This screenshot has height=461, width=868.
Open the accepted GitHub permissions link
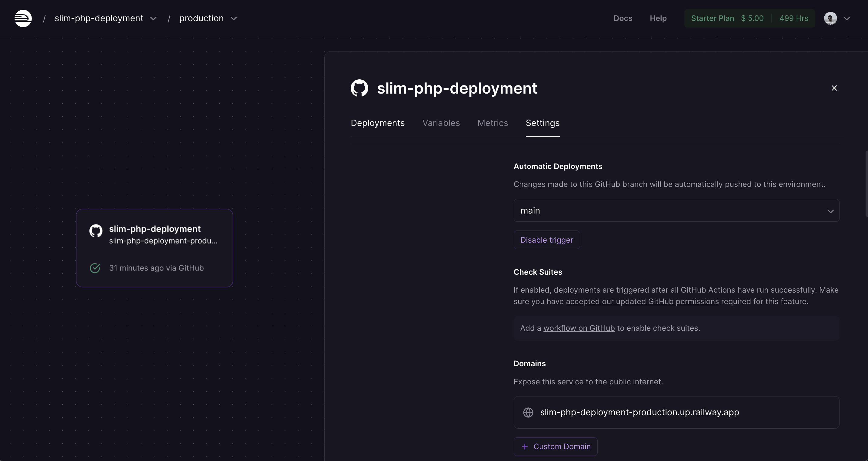tap(642, 301)
